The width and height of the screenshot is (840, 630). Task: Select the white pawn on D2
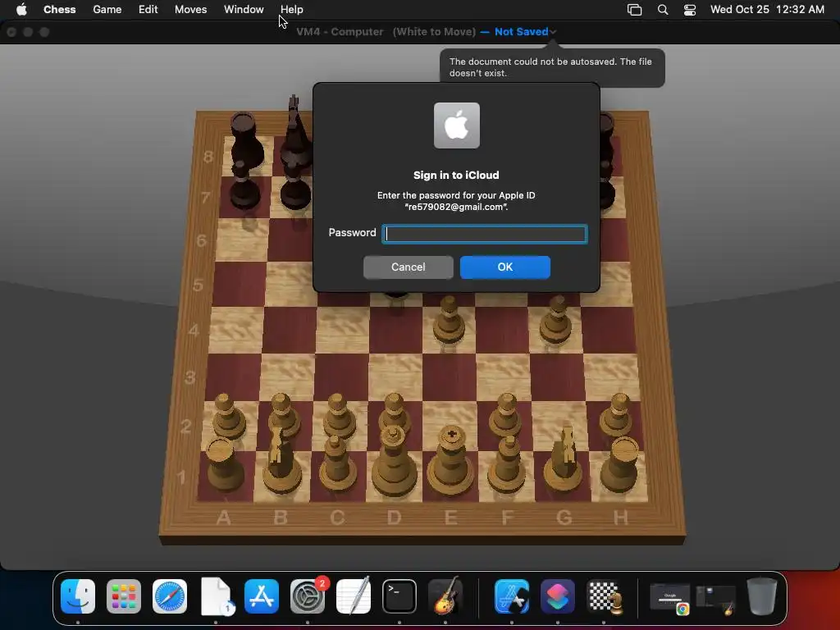pos(395,412)
